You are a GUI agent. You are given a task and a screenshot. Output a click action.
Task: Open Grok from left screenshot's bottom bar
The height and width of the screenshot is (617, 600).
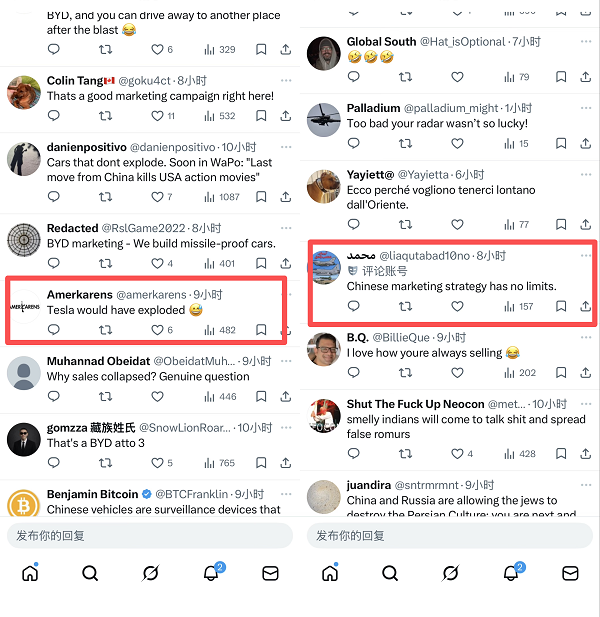point(150,573)
